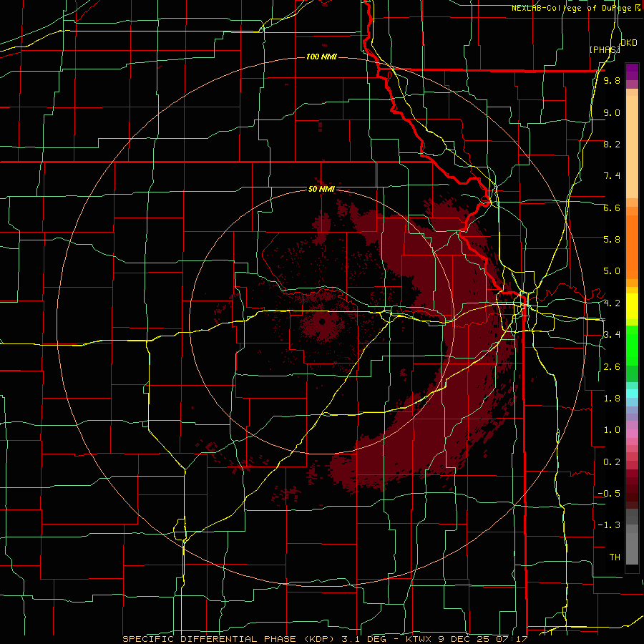Screen dimensions: 644x644
Task: Click the 2.6 scale value
Action: 612,367
